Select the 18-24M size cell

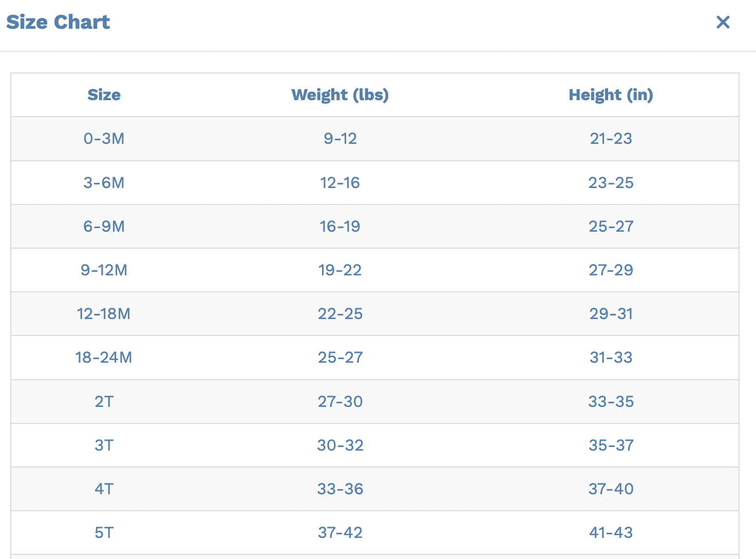(x=104, y=358)
